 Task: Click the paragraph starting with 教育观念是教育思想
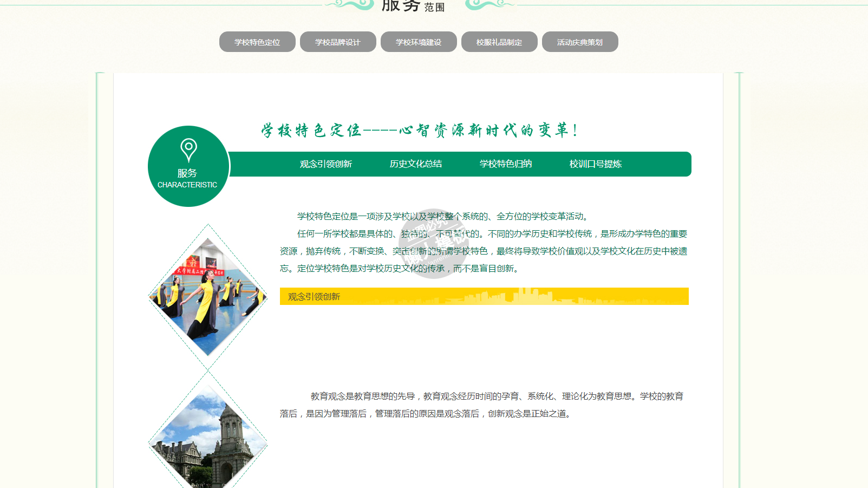481,405
